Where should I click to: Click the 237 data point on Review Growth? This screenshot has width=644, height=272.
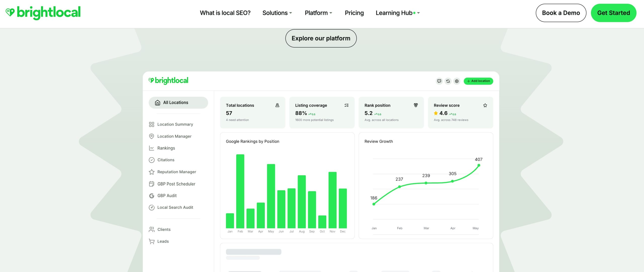coord(399,187)
